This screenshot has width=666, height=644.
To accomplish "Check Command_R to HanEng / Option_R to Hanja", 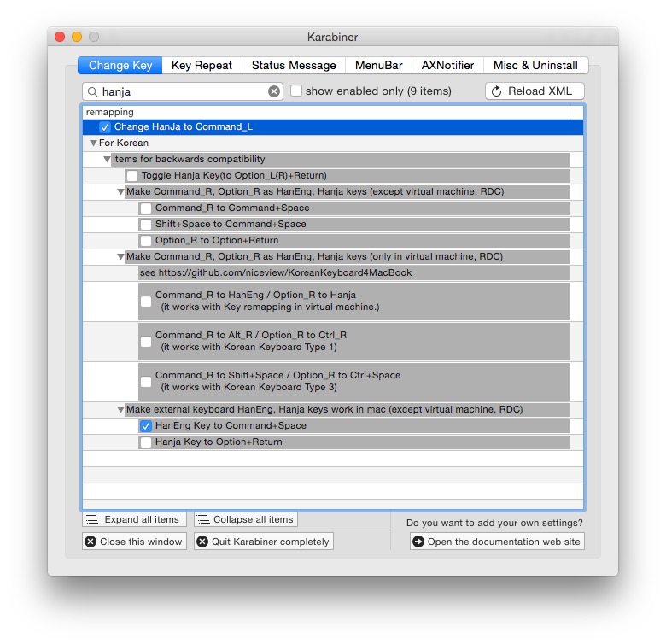I will (x=146, y=302).
